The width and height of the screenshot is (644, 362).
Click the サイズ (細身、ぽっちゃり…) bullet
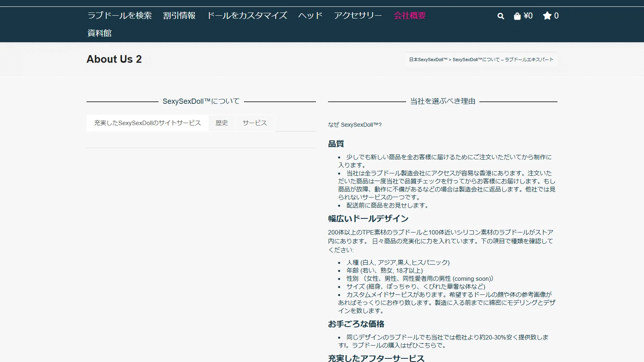(x=416, y=287)
